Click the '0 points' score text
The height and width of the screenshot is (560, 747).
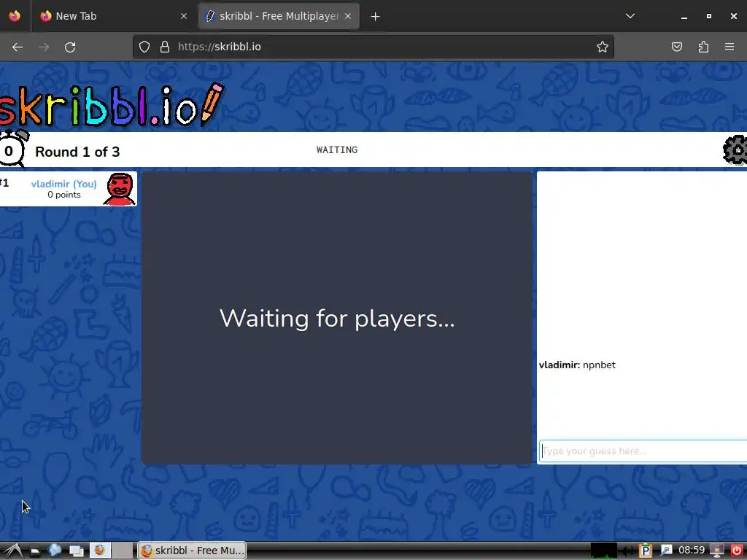(x=64, y=195)
